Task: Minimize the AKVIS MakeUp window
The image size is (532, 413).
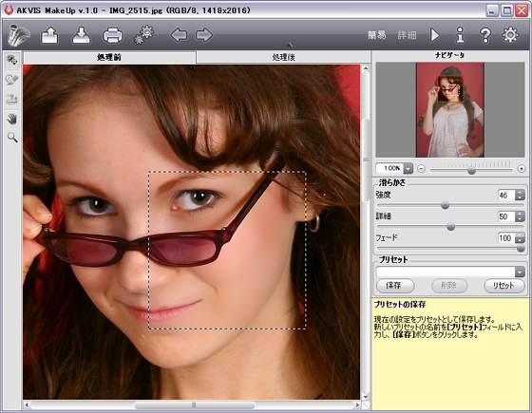Action: pyautogui.click(x=492, y=10)
